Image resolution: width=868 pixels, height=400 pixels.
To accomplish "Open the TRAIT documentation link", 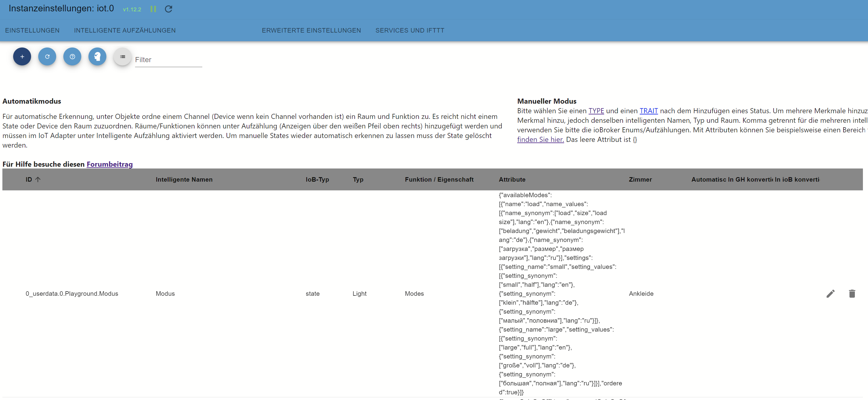I will click(648, 111).
